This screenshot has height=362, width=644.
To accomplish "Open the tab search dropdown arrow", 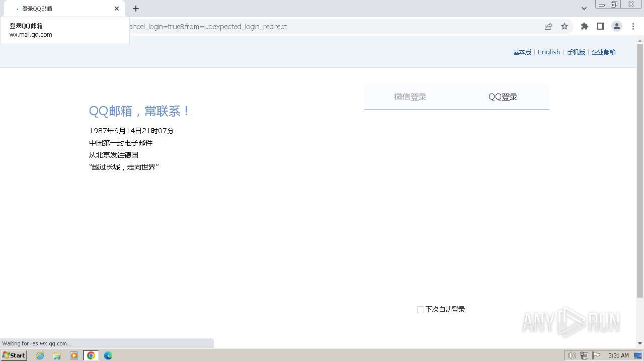I will click(x=584, y=9).
